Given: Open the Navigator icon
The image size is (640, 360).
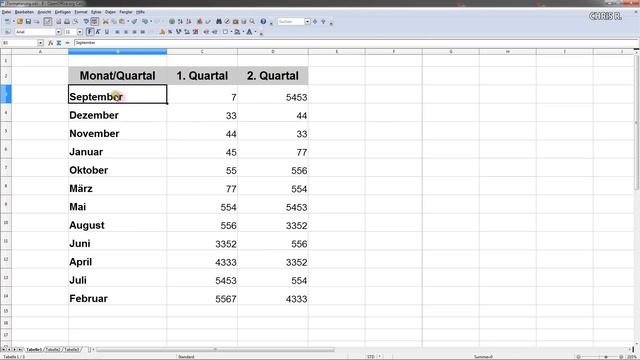Looking at the screenshot, I should click(227, 21).
